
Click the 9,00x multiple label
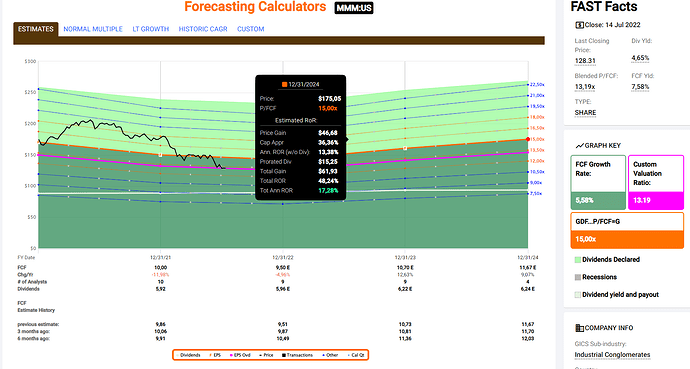click(x=536, y=183)
